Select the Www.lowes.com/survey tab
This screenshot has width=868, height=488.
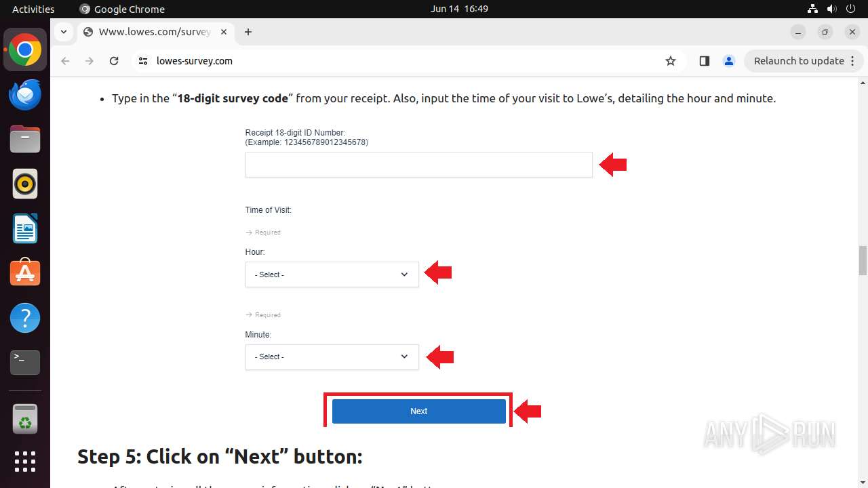click(155, 32)
